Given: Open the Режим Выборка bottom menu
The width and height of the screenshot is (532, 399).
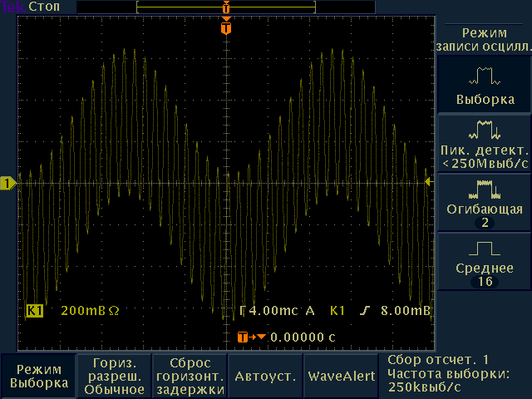Looking at the screenshot, I should [38, 376].
